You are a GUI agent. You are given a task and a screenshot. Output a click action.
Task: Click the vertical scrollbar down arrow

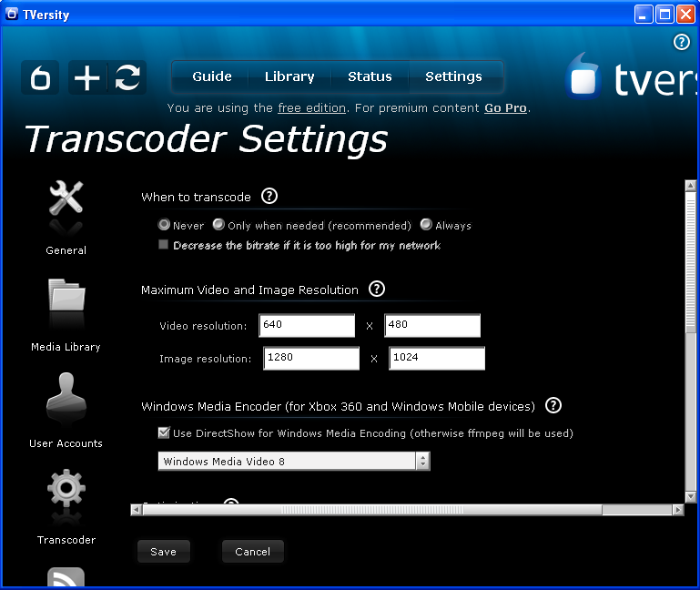coord(691,496)
